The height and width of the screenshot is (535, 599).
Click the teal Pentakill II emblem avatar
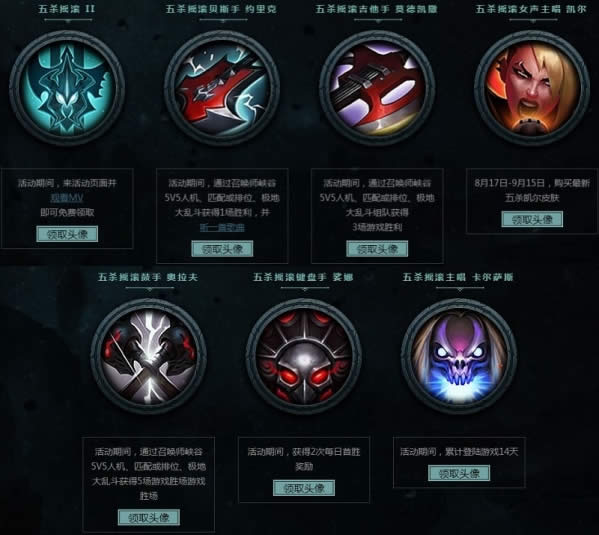67,88
